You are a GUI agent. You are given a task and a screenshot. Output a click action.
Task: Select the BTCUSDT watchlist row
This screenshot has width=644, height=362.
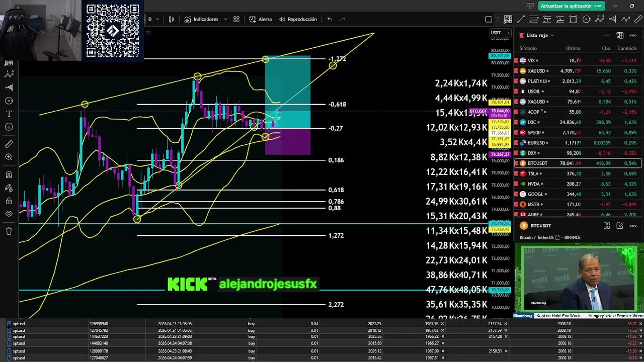click(578, 163)
